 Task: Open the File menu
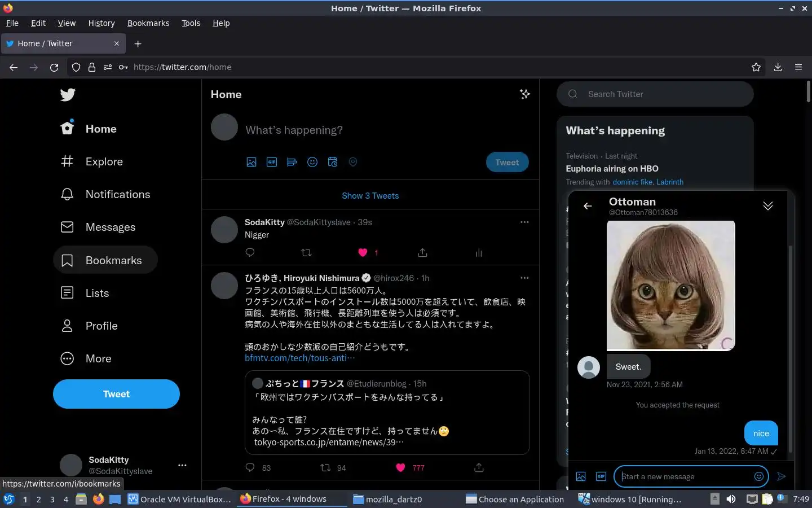[12, 23]
